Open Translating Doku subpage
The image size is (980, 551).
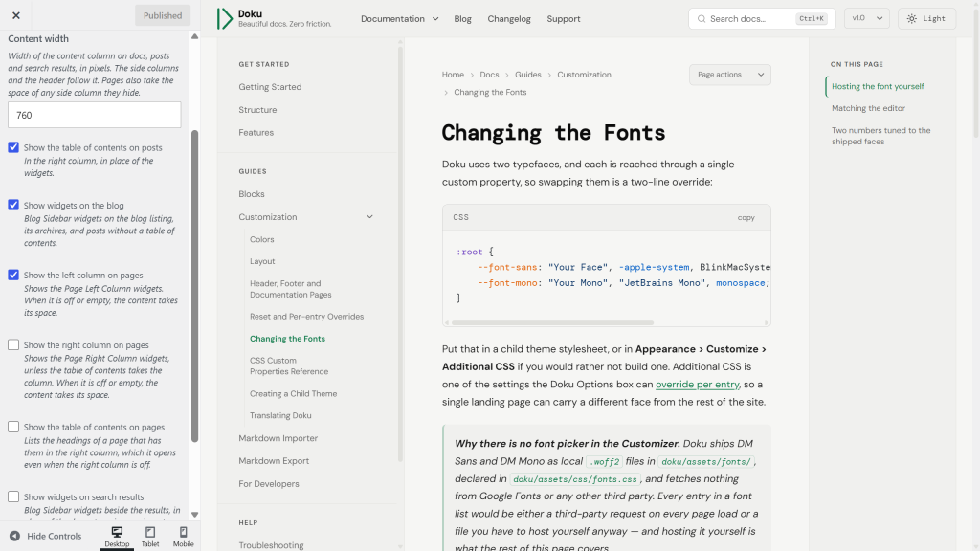pos(280,415)
